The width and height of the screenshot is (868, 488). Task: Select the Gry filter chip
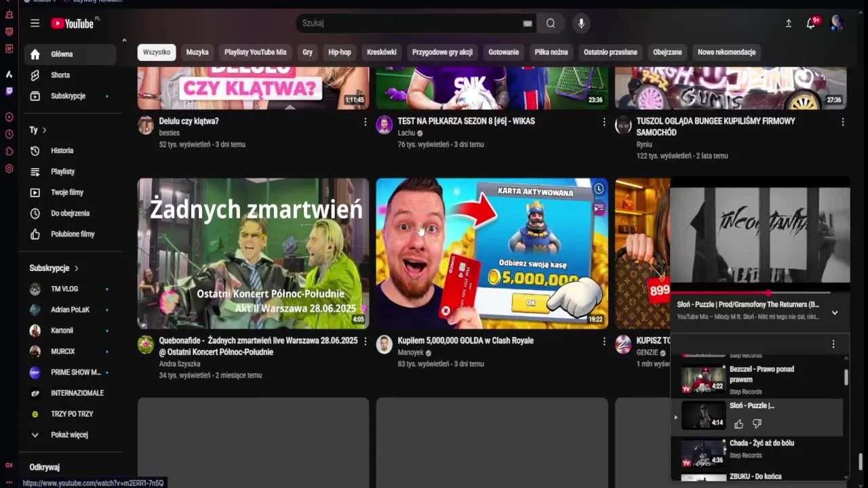tap(308, 52)
